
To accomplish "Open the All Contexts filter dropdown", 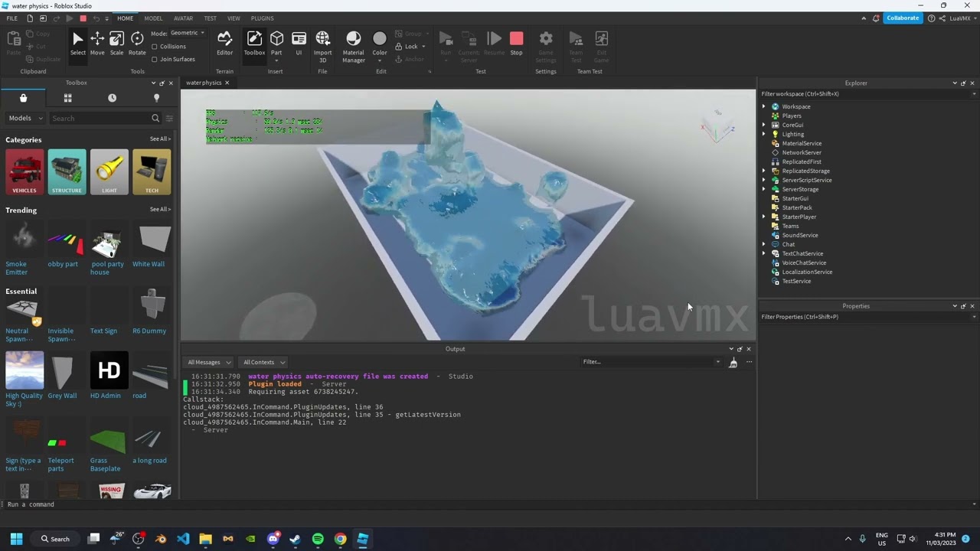I will click(263, 362).
